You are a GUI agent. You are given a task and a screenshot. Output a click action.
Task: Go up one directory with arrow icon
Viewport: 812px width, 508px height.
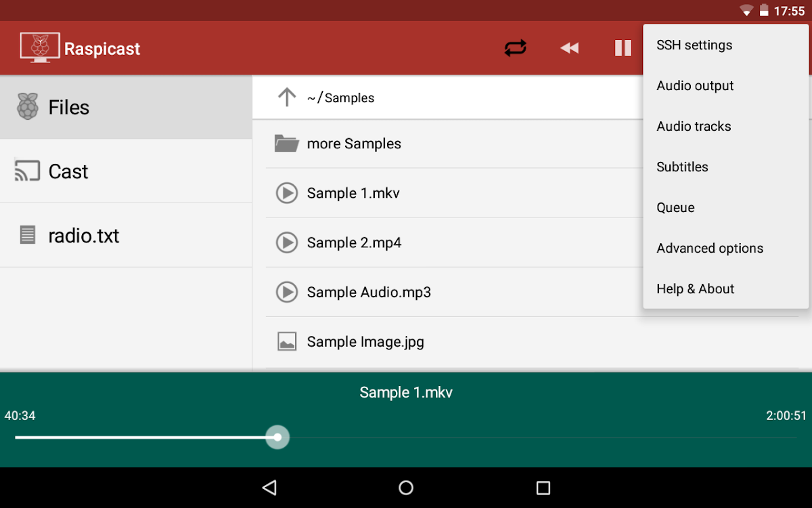click(x=287, y=98)
